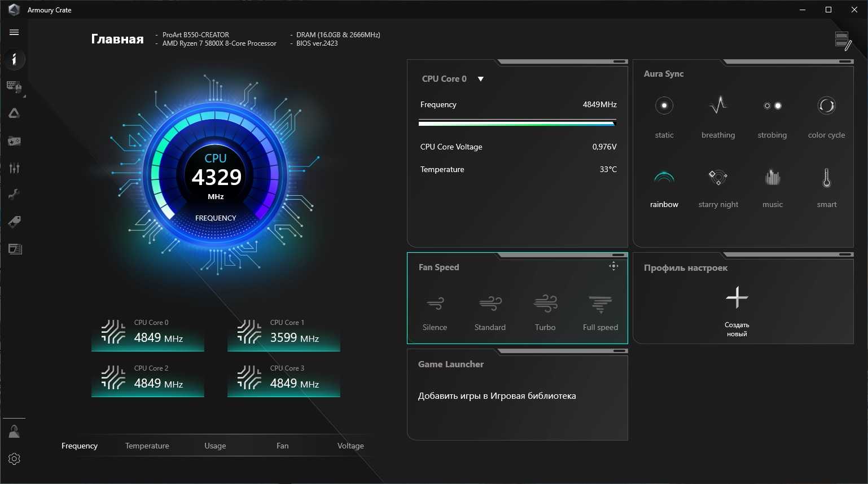Open the Tools wrench icon
Viewport: 868px width, 484px height.
14,195
